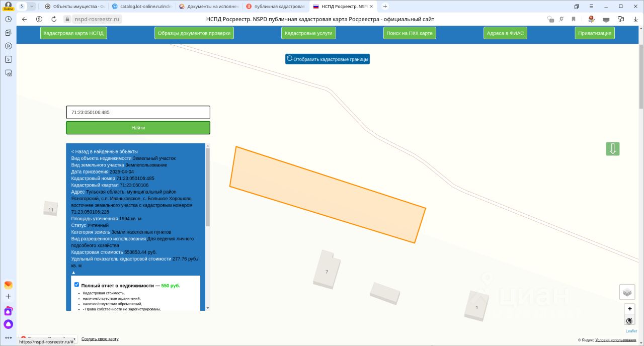Open the browser main menu
The image size is (644, 346).
(591, 6)
